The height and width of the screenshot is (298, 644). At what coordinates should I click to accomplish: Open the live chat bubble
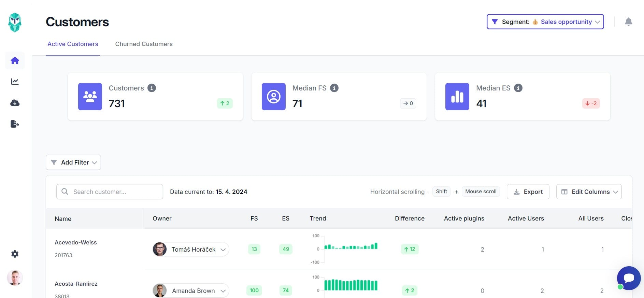point(629,278)
